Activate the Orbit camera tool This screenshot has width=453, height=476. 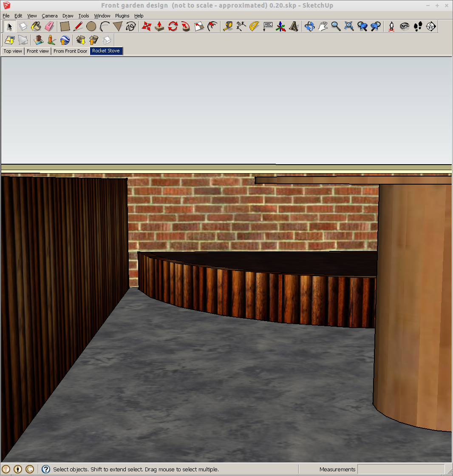click(x=309, y=26)
